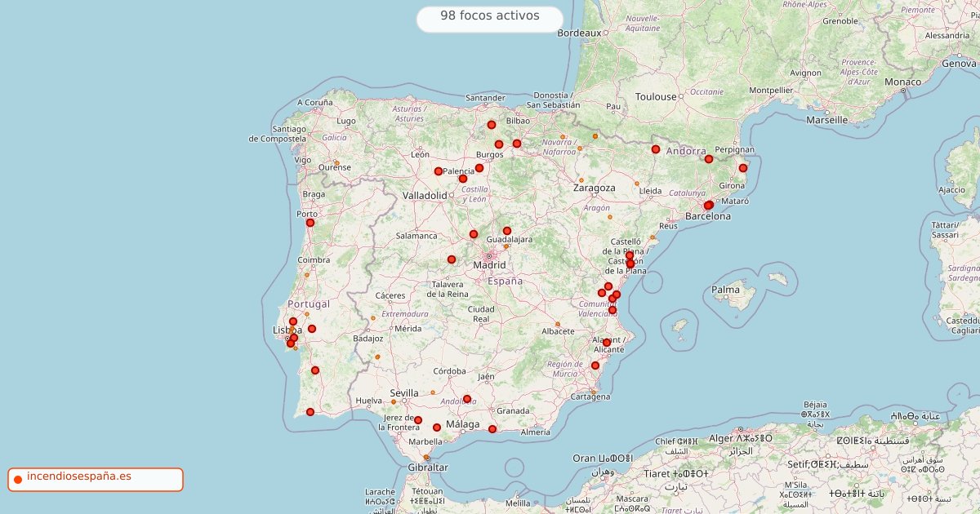Click the Valladolid city label
Screen dimensions: 980x514
coord(425,196)
